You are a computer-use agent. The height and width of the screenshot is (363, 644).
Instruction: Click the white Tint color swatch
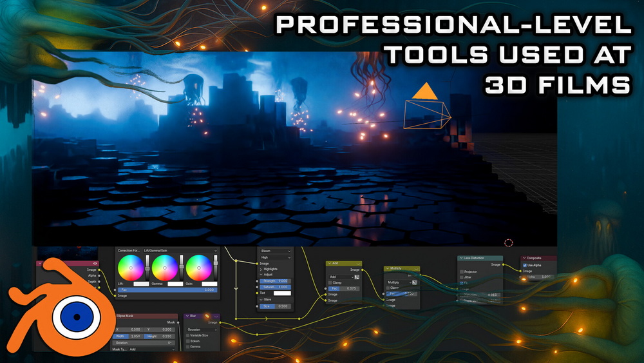coord(282,293)
